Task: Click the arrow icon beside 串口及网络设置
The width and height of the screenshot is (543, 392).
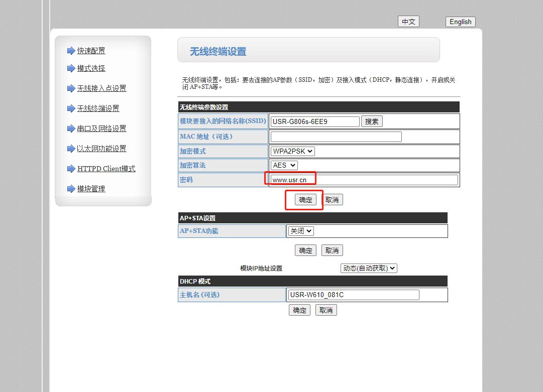Action: pyautogui.click(x=71, y=128)
